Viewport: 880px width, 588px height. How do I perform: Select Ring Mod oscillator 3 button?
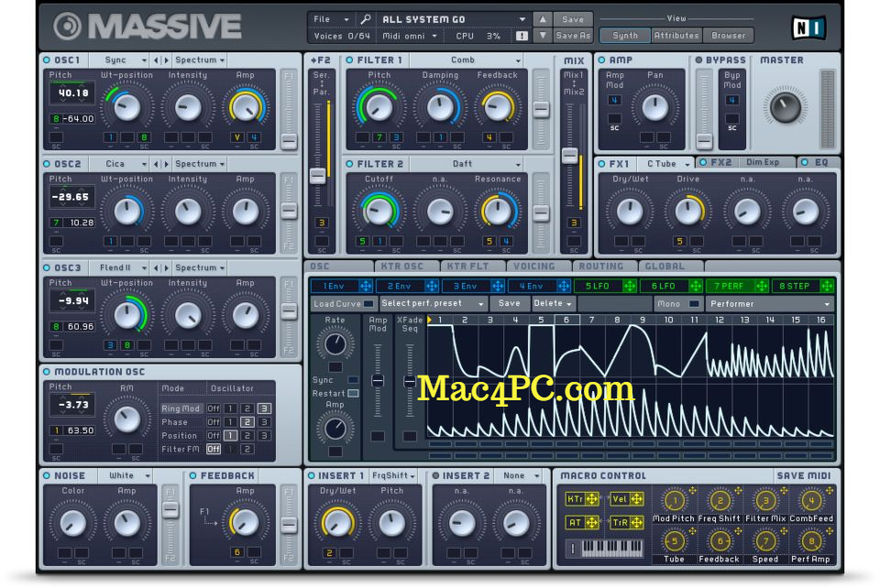pyautogui.click(x=264, y=408)
